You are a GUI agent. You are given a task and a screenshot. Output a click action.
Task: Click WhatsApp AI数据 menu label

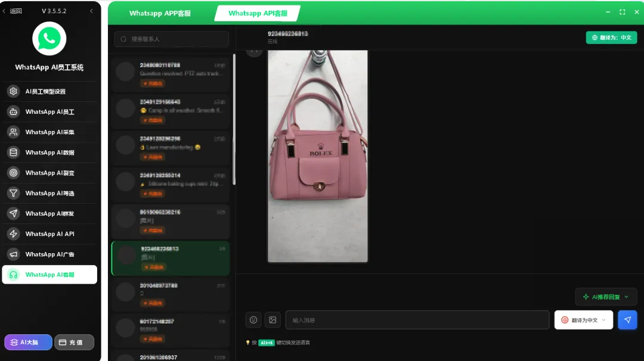[49, 152]
